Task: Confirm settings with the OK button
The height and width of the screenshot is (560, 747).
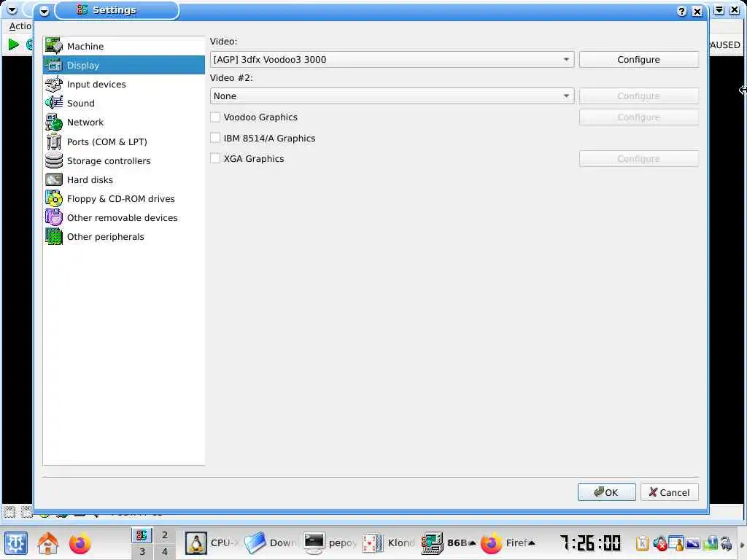Action: 606,492
